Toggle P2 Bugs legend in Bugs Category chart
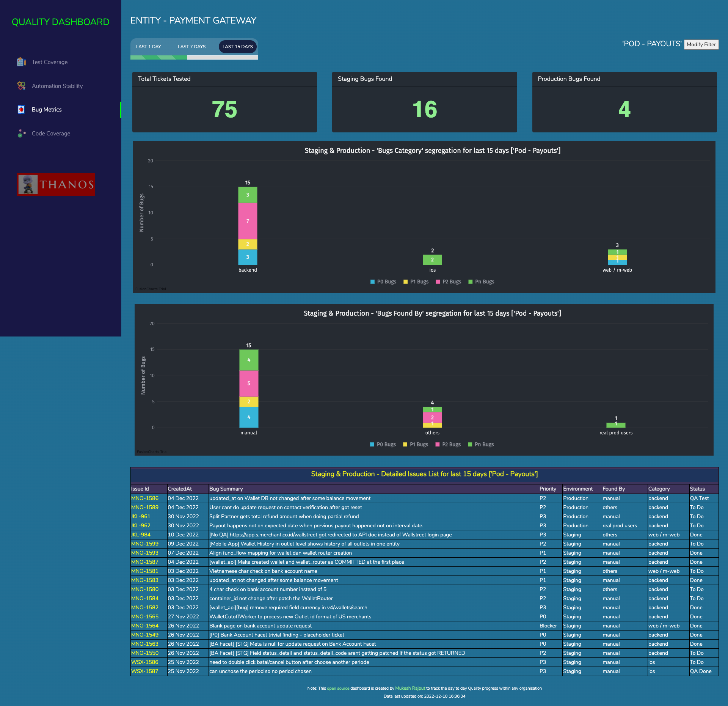 [x=448, y=282]
